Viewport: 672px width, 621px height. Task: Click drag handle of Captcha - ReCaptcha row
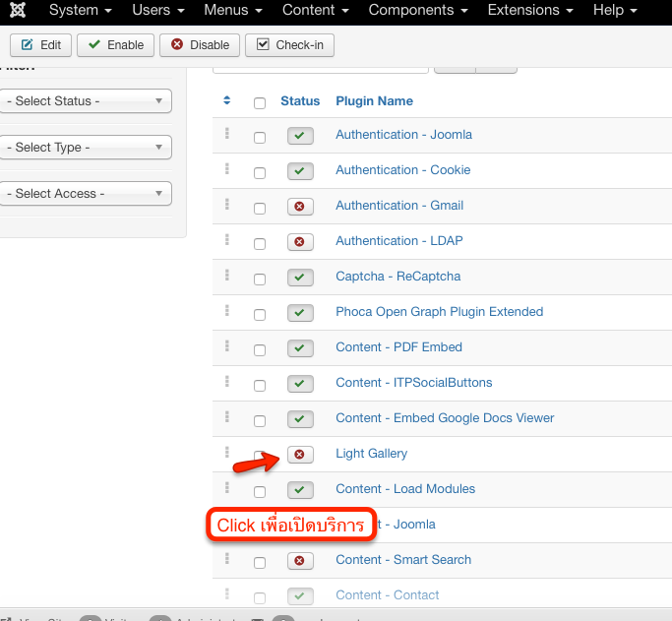pyautogui.click(x=227, y=276)
